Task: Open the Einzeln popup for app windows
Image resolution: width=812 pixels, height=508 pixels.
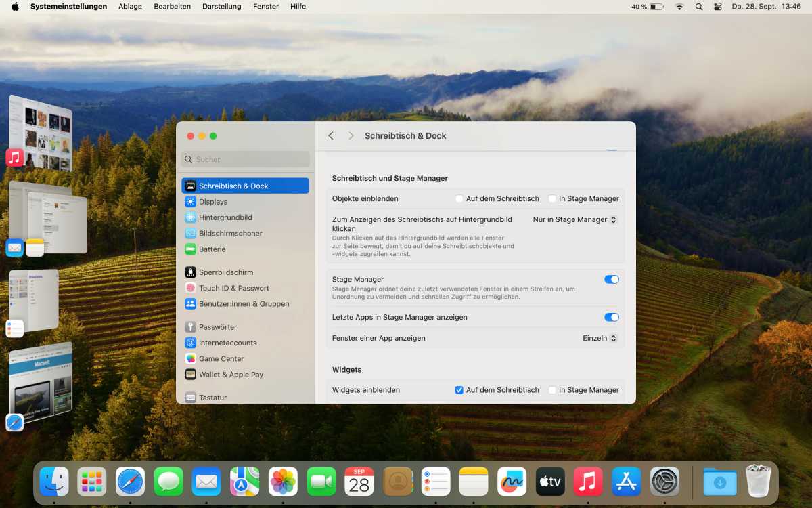Action: 600,338
